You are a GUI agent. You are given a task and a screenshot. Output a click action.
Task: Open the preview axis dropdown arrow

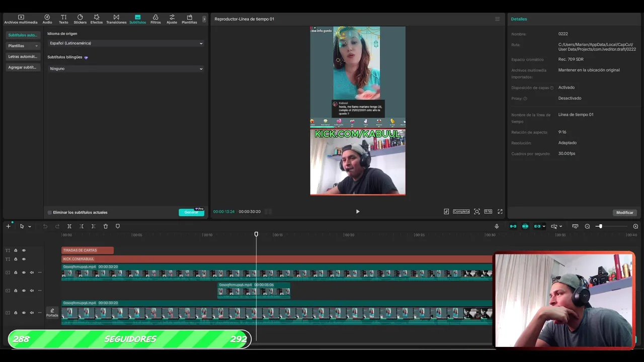560,227
